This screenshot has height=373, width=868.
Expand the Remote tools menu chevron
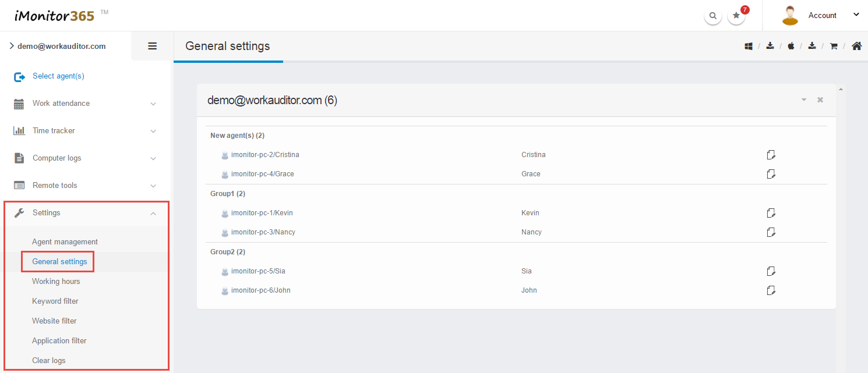pyautogui.click(x=153, y=186)
